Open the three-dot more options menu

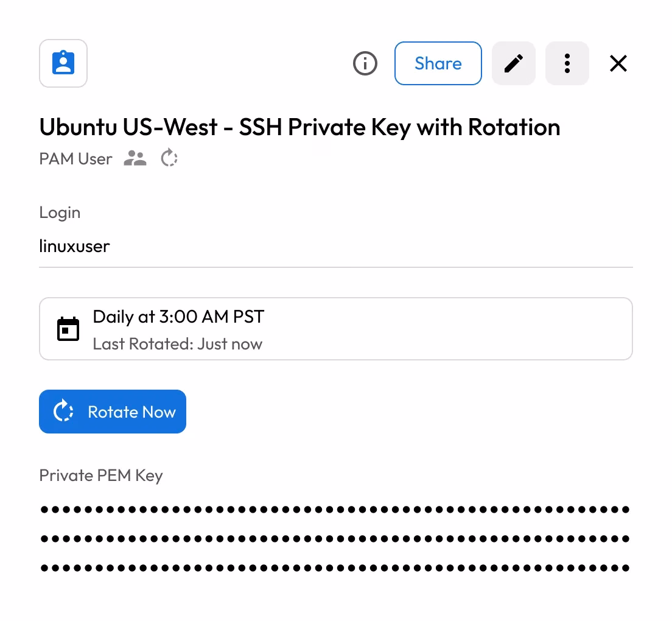pyautogui.click(x=567, y=63)
